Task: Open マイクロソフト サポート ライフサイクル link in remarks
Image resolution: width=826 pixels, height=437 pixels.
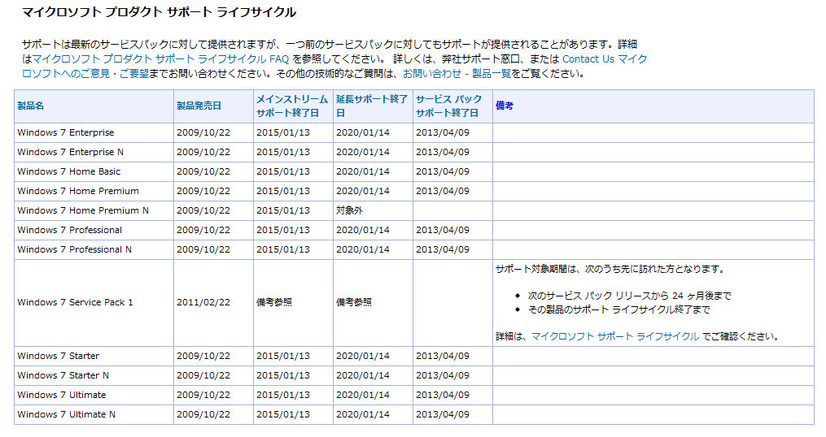Action: (x=615, y=336)
